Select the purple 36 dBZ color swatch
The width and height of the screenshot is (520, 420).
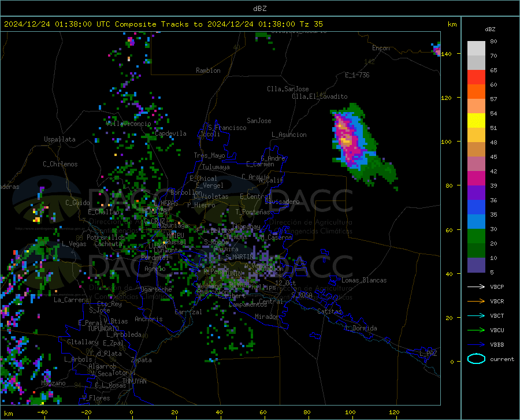point(476,193)
